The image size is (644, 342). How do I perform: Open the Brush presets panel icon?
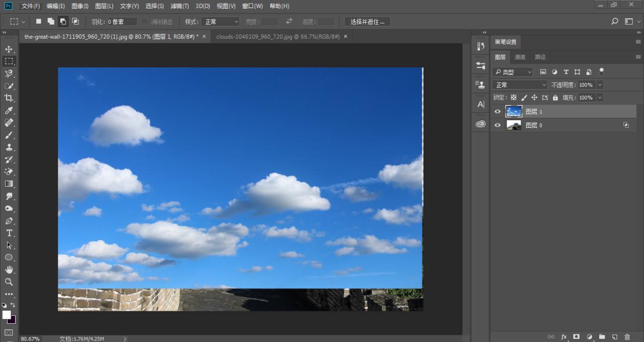(x=480, y=65)
